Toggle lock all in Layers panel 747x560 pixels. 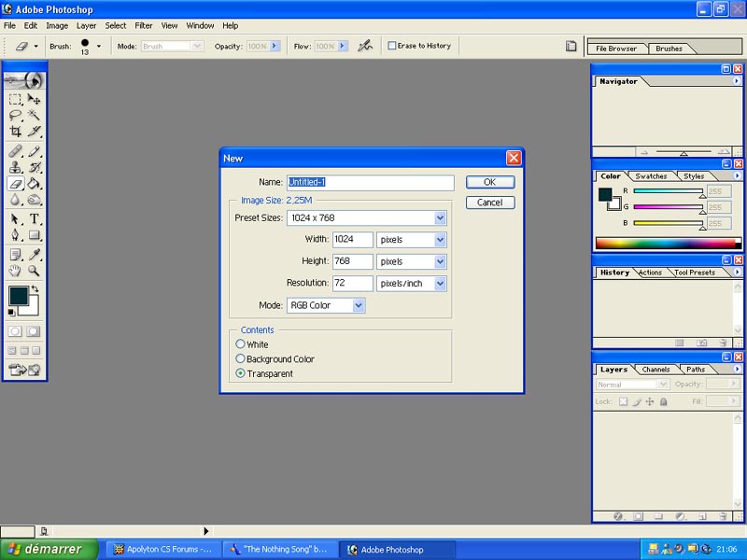pos(663,401)
